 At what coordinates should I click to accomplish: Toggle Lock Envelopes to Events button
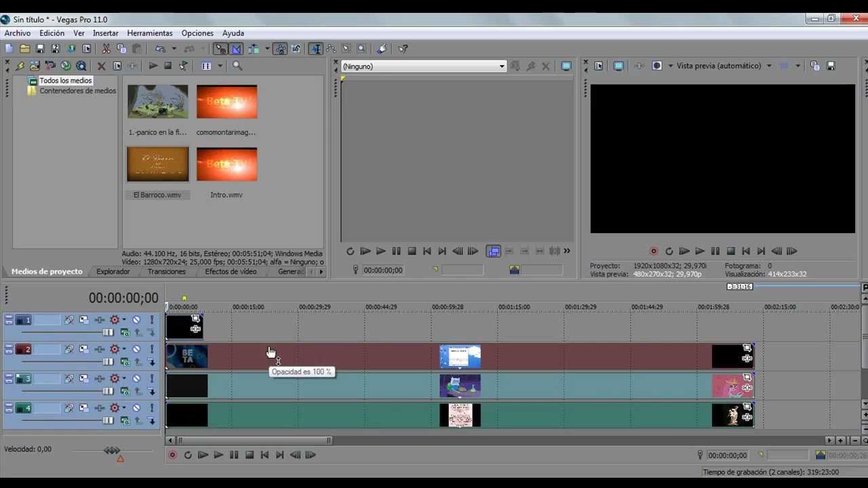coord(281,49)
